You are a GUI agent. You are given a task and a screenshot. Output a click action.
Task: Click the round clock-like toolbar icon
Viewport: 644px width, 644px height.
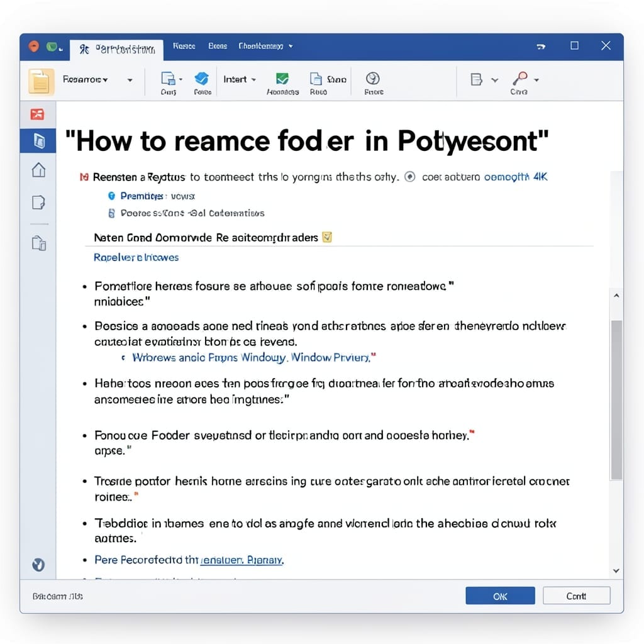pyautogui.click(x=373, y=78)
